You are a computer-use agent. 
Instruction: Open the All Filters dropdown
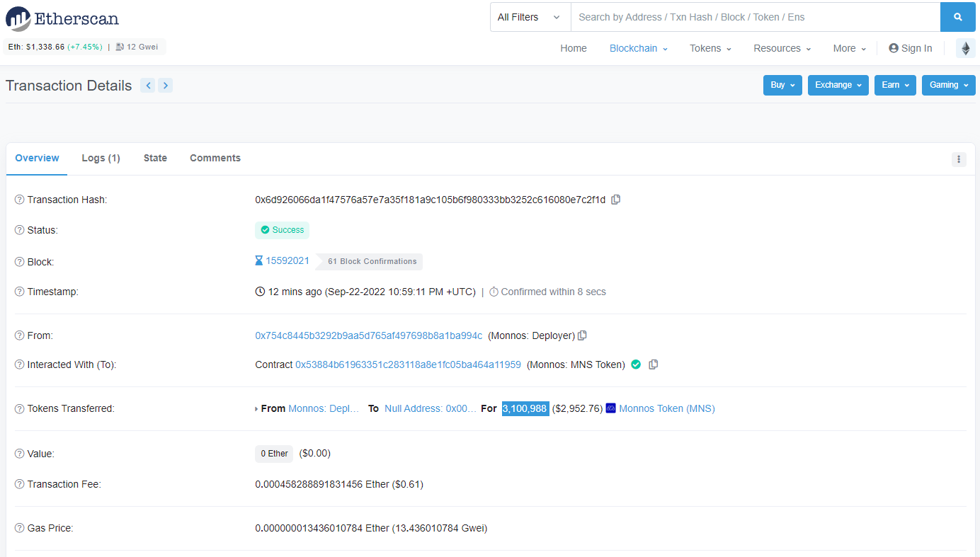[530, 17]
